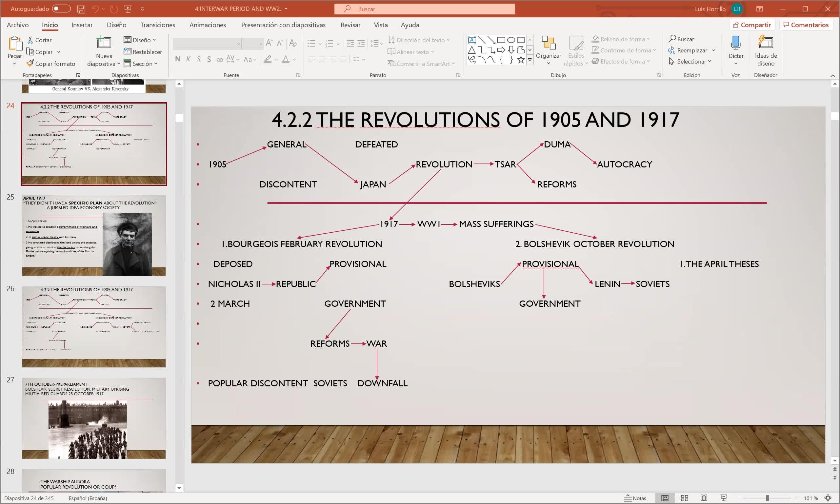Click the Copiar formato paintbrush
Screen dimensions: 840x504
[x=50, y=64]
